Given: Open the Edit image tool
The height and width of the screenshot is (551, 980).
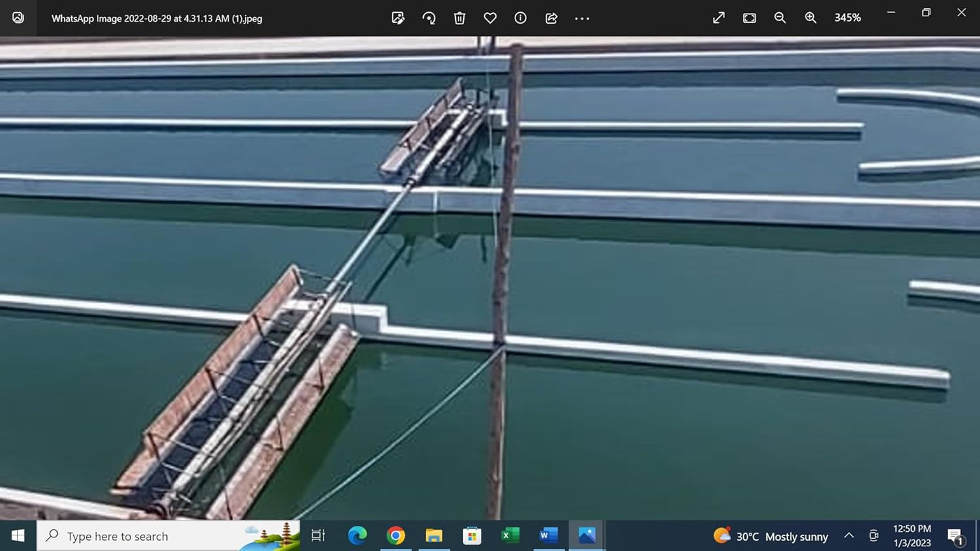Looking at the screenshot, I should point(398,18).
